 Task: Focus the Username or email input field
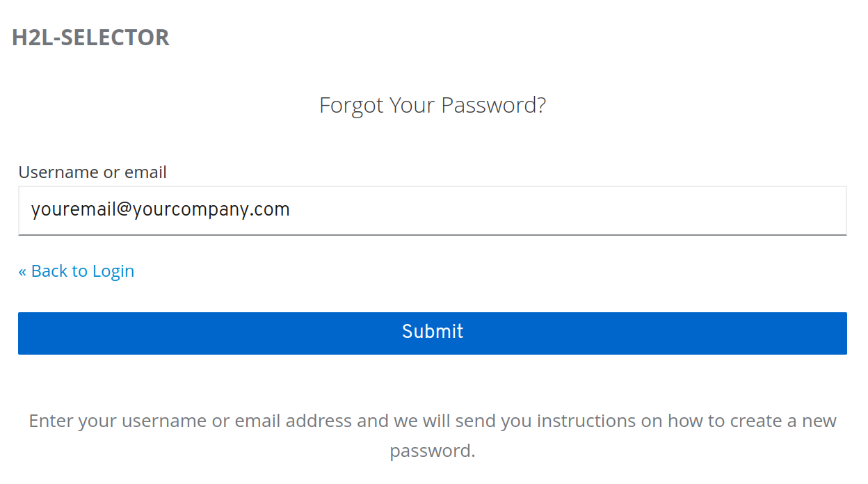pyautogui.click(x=432, y=210)
